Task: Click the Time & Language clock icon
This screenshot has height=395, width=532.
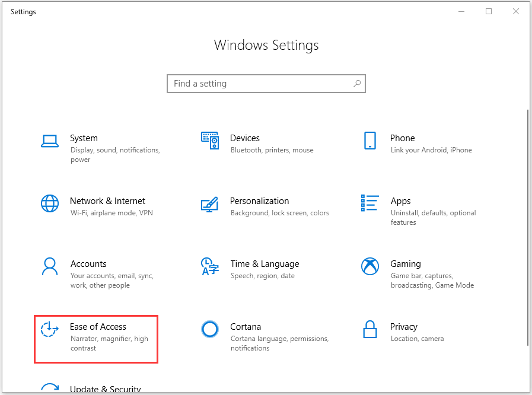Action: pos(210,267)
